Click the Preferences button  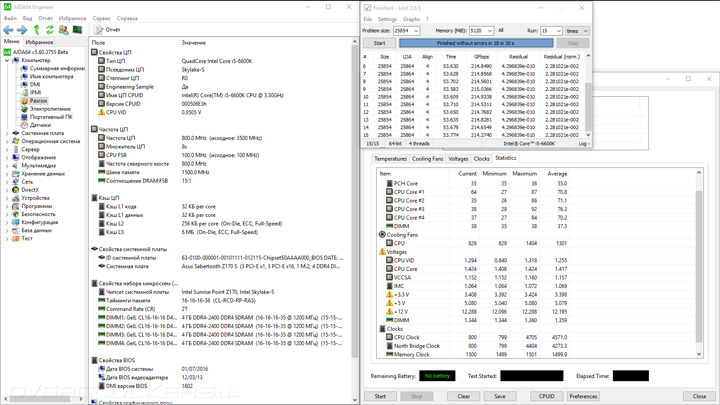583,396
